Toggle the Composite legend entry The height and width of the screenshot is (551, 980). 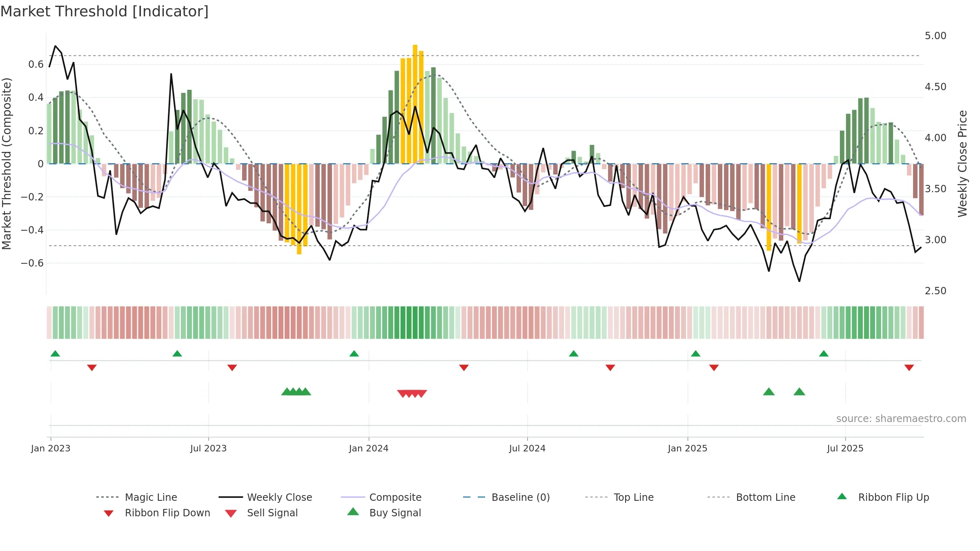[x=381, y=497]
